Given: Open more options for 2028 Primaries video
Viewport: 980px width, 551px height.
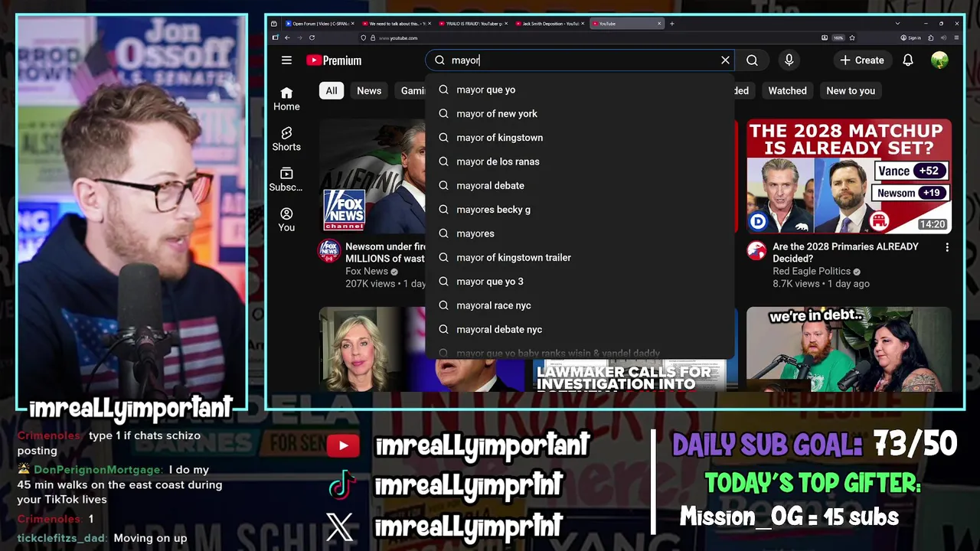Looking at the screenshot, I should click(947, 248).
